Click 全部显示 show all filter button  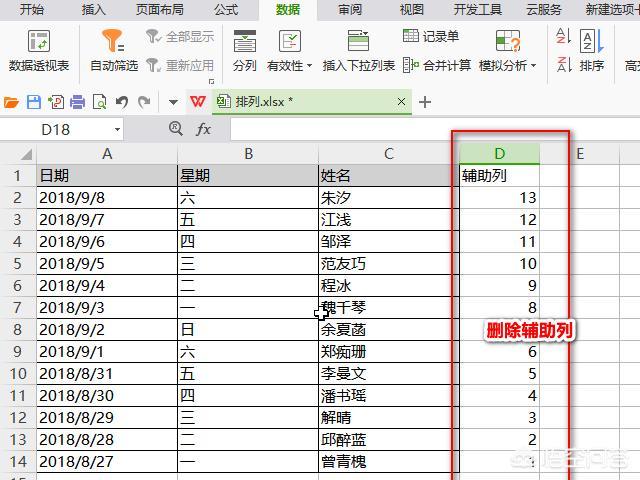(x=180, y=37)
